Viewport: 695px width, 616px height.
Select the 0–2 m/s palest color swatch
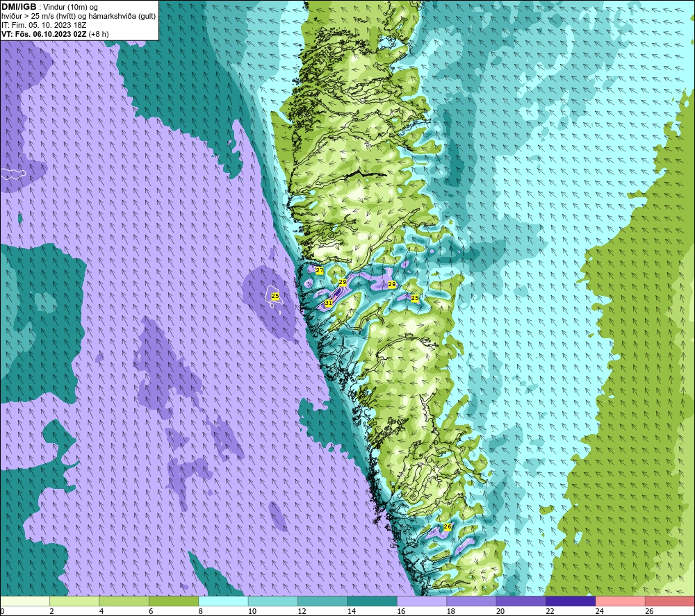[25, 601]
